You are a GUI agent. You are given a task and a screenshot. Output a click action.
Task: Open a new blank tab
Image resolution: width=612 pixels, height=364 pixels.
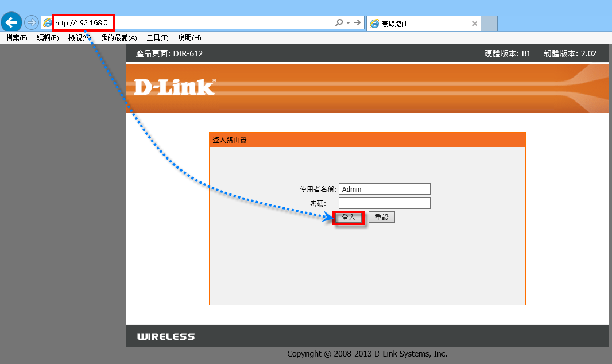(x=489, y=24)
